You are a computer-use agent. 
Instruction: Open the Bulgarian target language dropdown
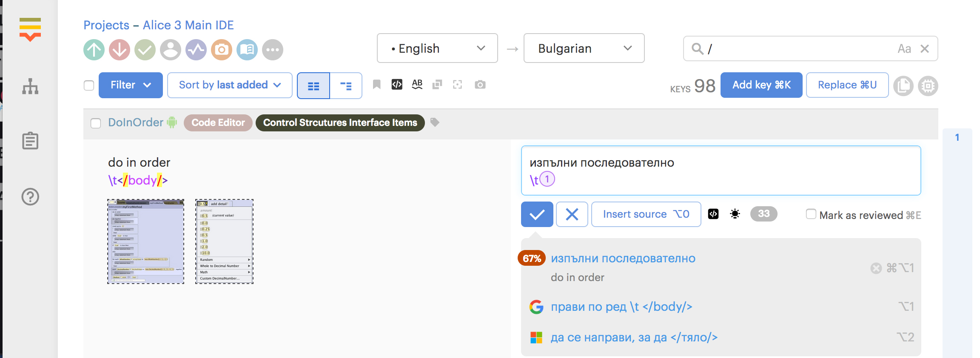coord(584,48)
